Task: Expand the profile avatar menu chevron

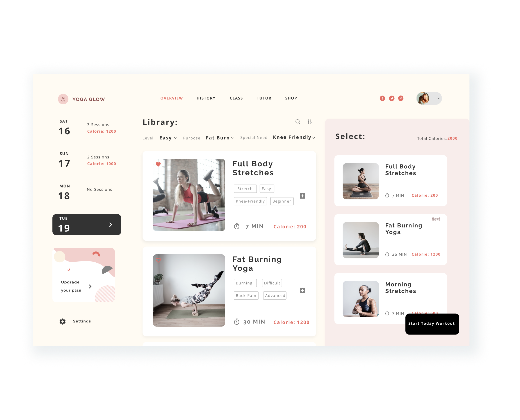Action: click(x=438, y=98)
